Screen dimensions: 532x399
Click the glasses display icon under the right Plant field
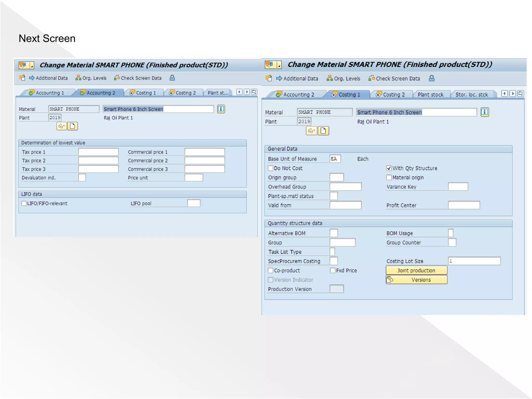[x=311, y=131]
